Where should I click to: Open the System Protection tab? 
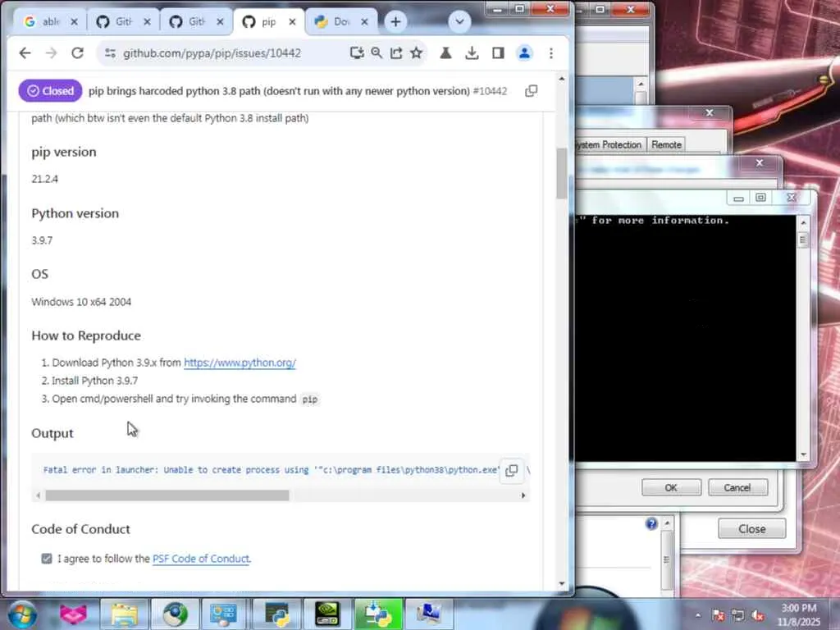(x=609, y=144)
